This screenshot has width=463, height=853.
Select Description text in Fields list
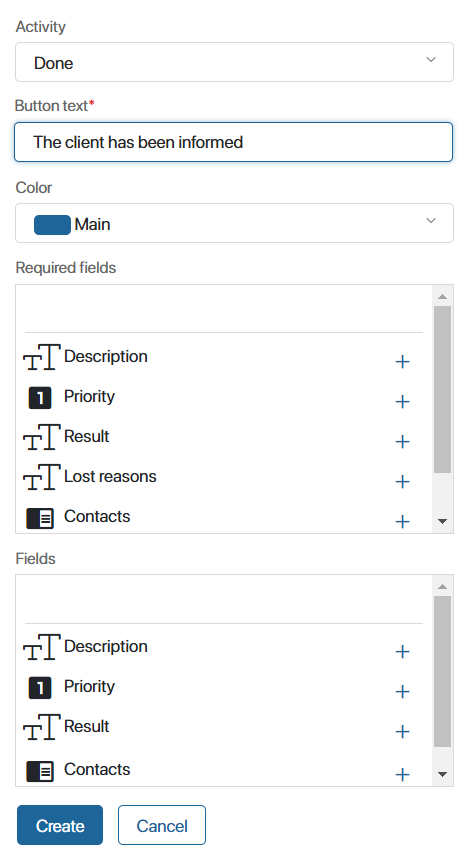(x=106, y=646)
